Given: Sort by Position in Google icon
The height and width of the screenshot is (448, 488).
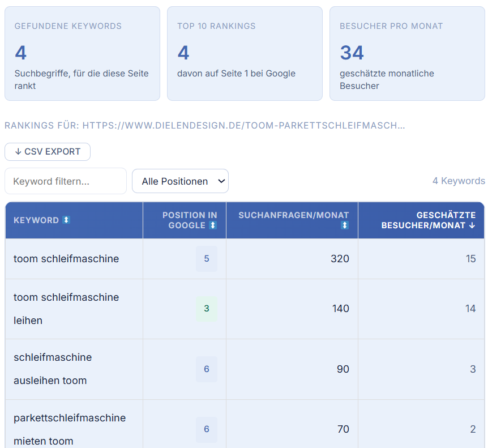Looking at the screenshot, I should (x=213, y=225).
